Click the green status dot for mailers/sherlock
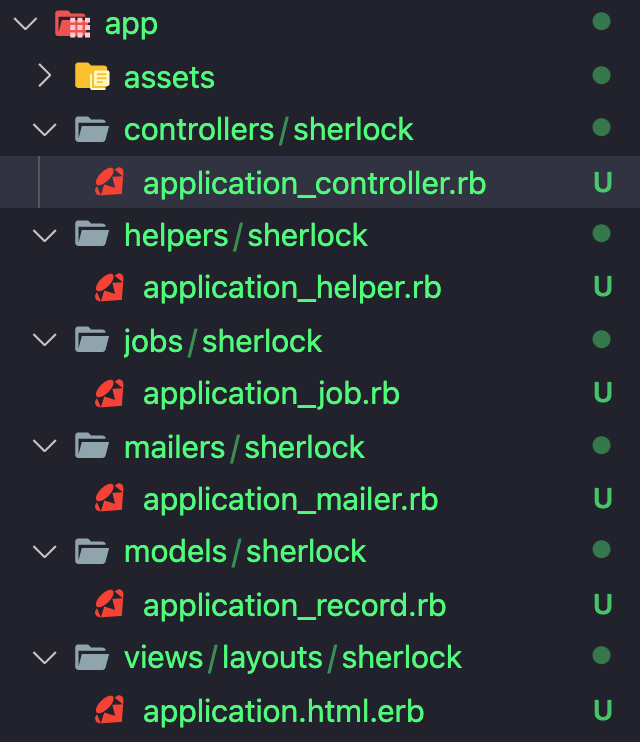Image resolution: width=640 pixels, height=742 pixels. pyautogui.click(x=601, y=445)
